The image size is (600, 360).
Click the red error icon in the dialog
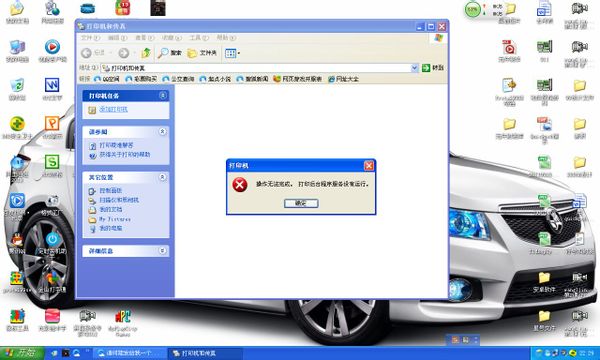tap(240, 185)
